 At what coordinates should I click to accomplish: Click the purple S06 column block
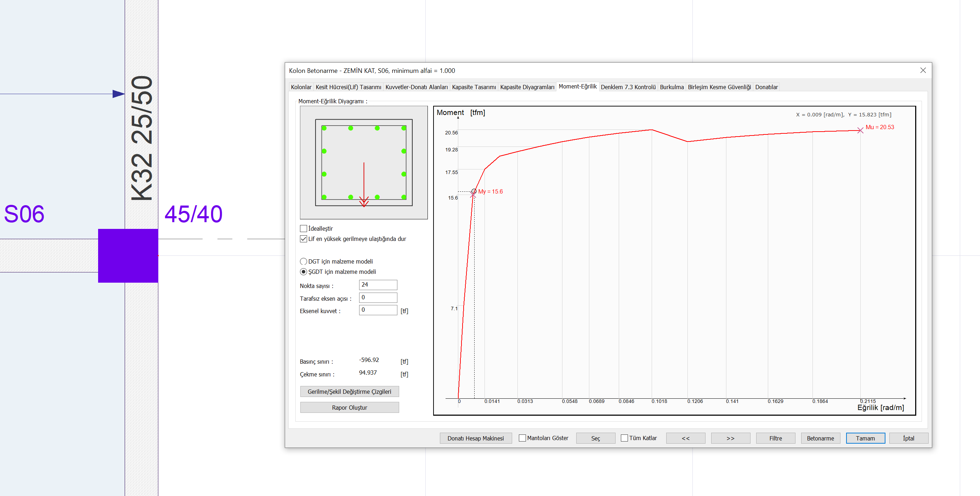[128, 255]
